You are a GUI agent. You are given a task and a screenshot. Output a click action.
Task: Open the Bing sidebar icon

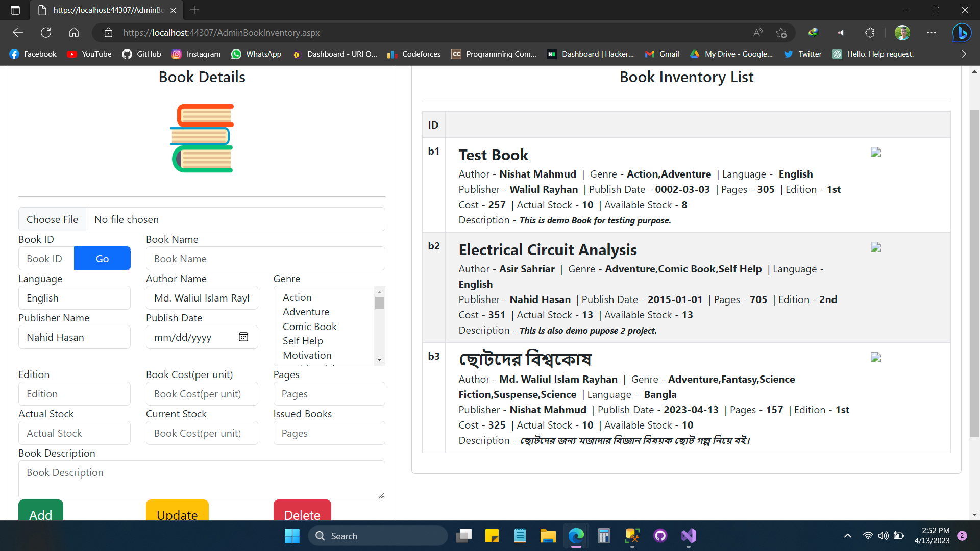(x=962, y=32)
